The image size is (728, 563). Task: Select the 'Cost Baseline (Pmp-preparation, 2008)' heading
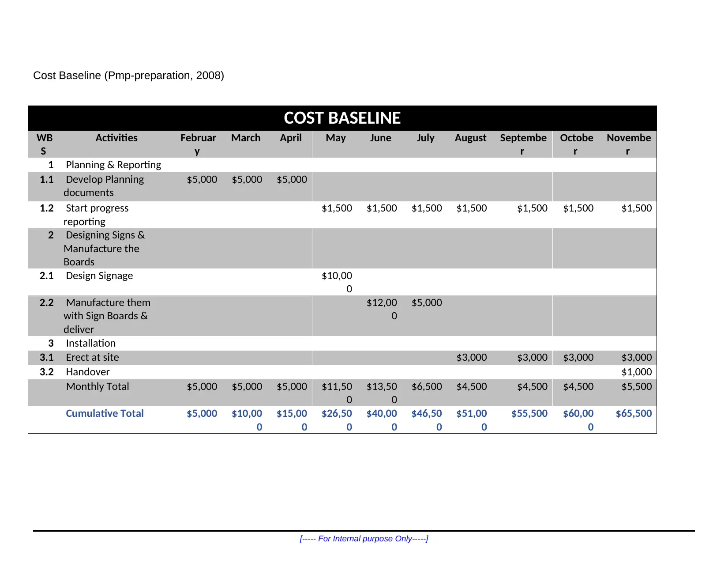point(128,76)
